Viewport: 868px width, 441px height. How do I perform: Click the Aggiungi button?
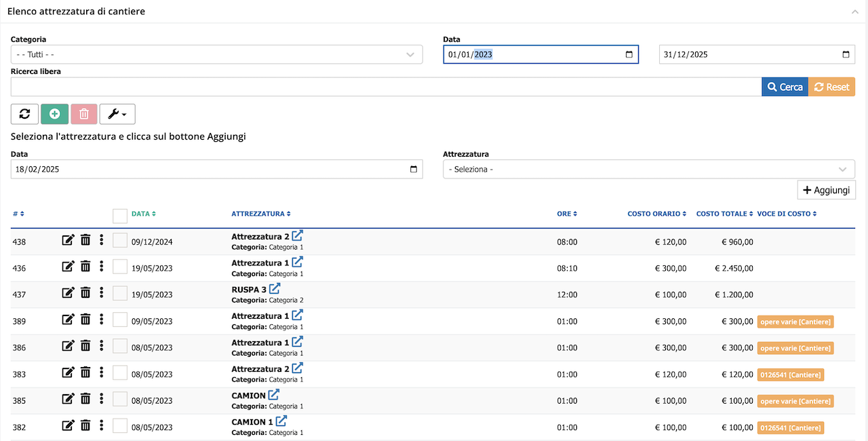(x=827, y=190)
